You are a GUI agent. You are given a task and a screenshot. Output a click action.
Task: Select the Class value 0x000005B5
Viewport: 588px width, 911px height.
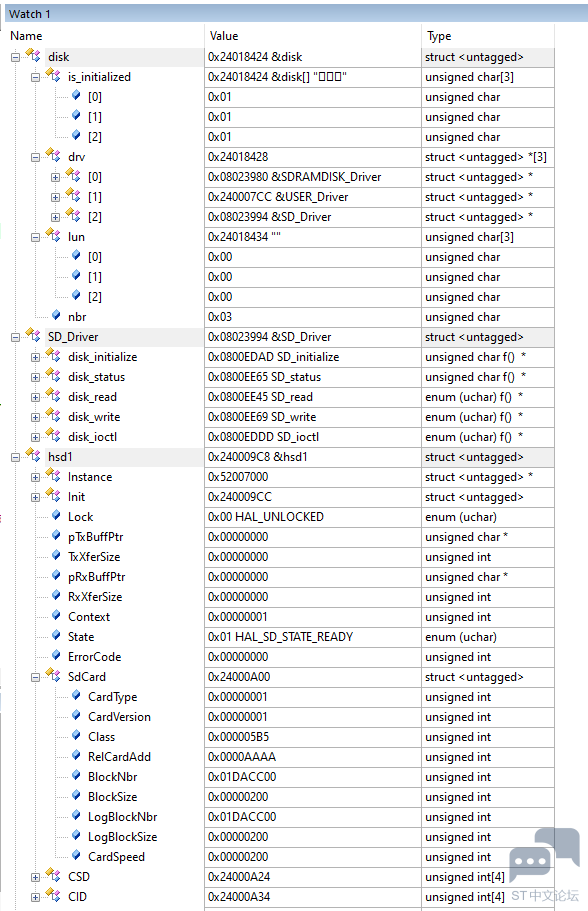coord(239,737)
